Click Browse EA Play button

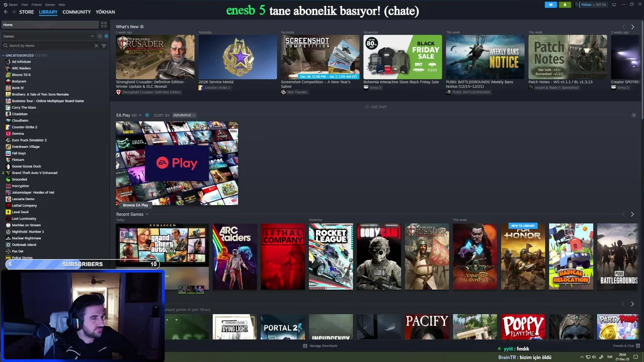(x=135, y=205)
